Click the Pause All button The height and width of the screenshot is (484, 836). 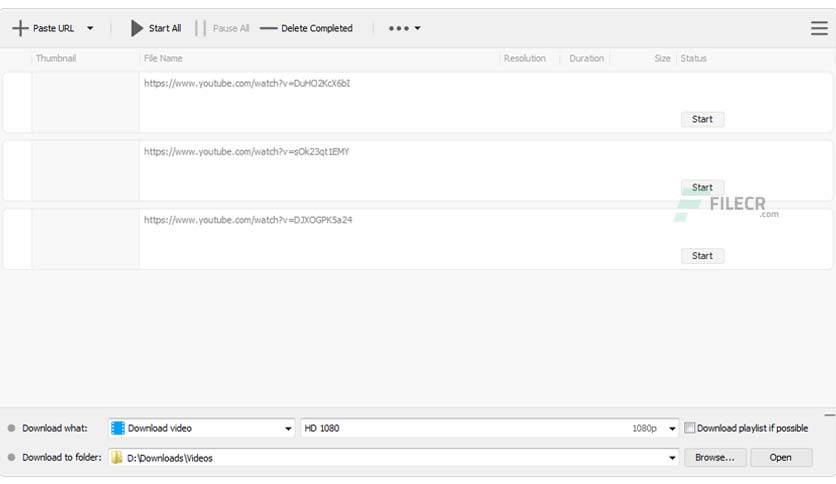223,28
